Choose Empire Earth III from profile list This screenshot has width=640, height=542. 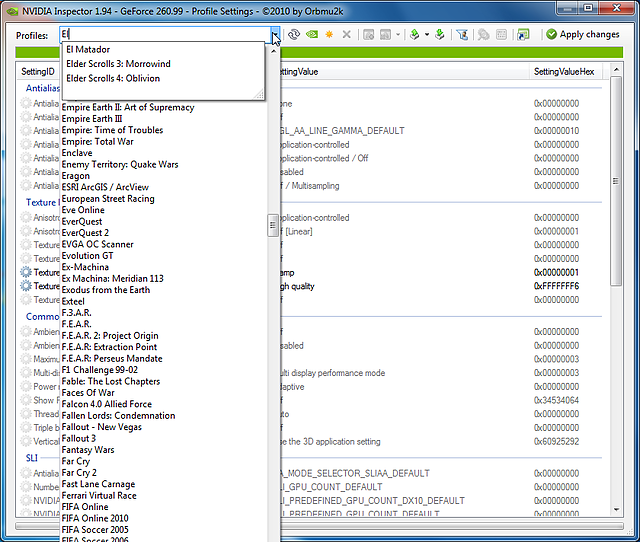(x=92, y=119)
